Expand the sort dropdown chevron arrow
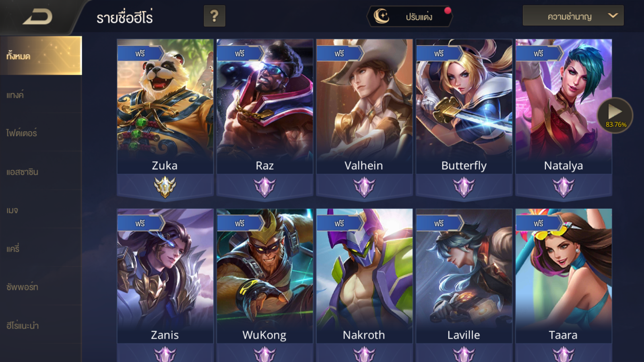644x362 pixels. (613, 16)
